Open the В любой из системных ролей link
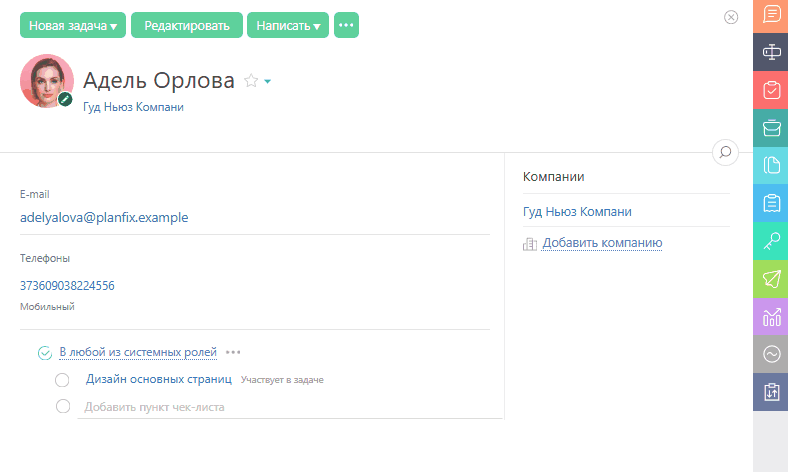Viewport: 788px width, 472px height. 138,352
